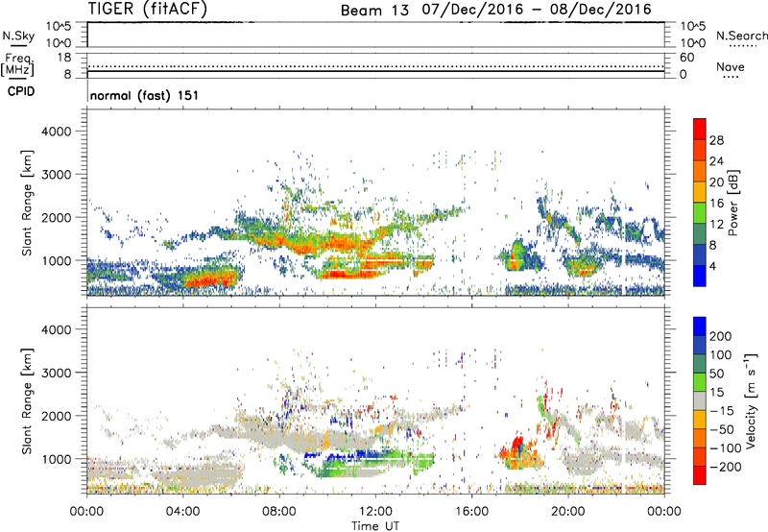Click the 20:00 time tick label
The height and width of the screenshot is (532, 768).
(567, 512)
